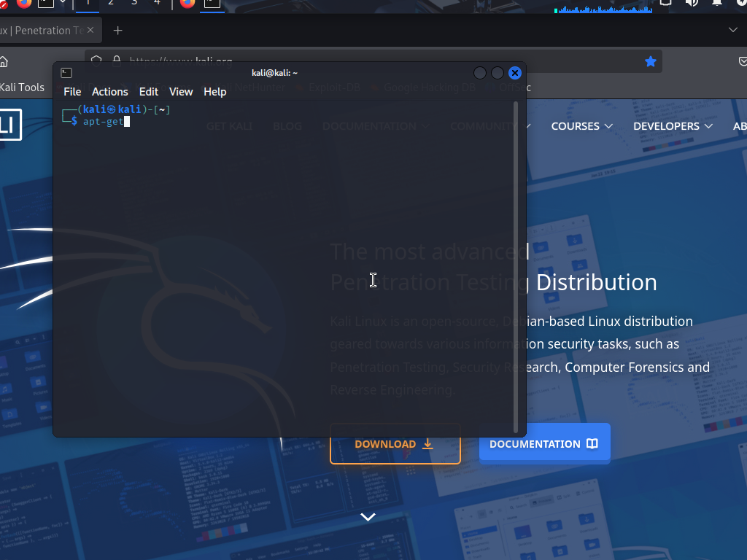Switch to workspace 3 in the panel
The height and width of the screenshot is (560, 747).
(134, 3)
